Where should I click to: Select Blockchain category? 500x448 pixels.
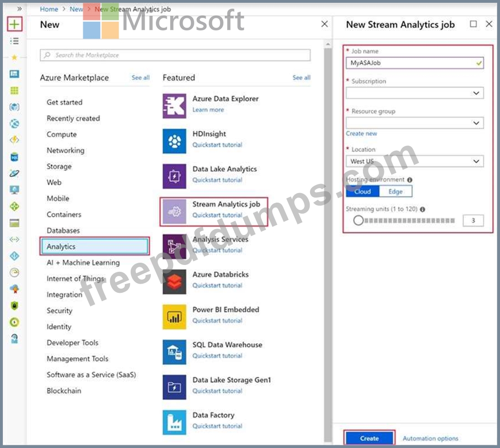(64, 391)
